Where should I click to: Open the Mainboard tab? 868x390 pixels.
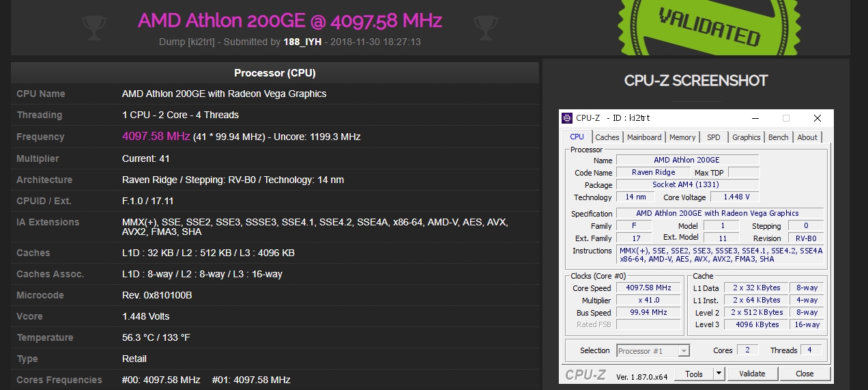tap(644, 137)
